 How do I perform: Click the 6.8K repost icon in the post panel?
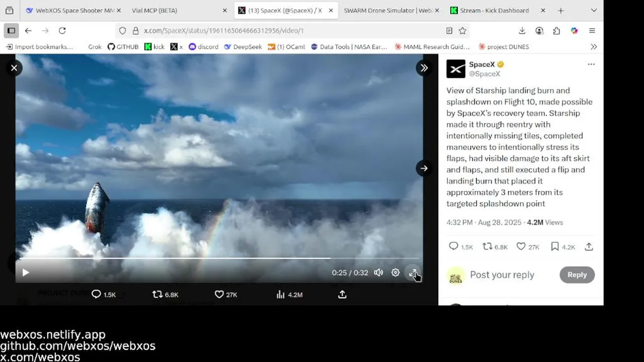(x=487, y=246)
